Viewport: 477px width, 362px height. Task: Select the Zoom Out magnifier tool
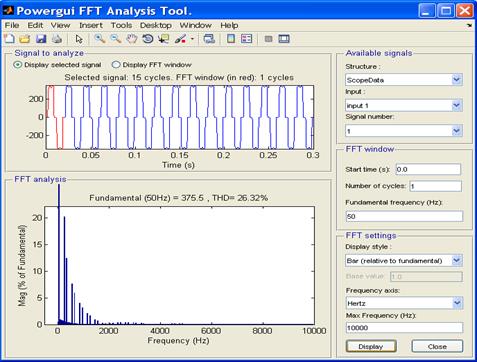(116, 39)
